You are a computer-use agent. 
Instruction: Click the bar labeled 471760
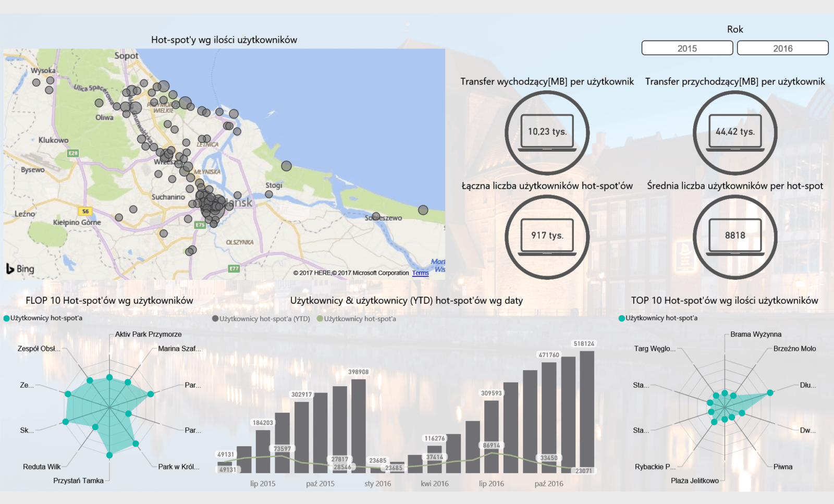549,417
